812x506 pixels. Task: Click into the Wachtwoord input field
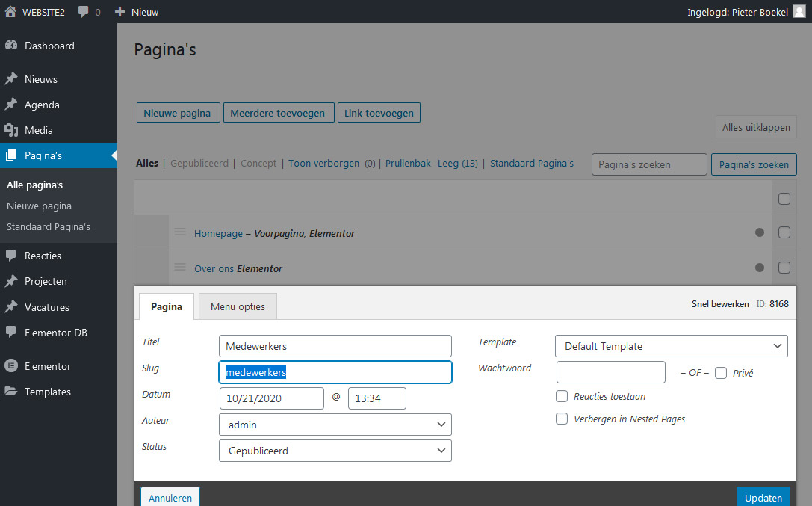tap(610, 372)
